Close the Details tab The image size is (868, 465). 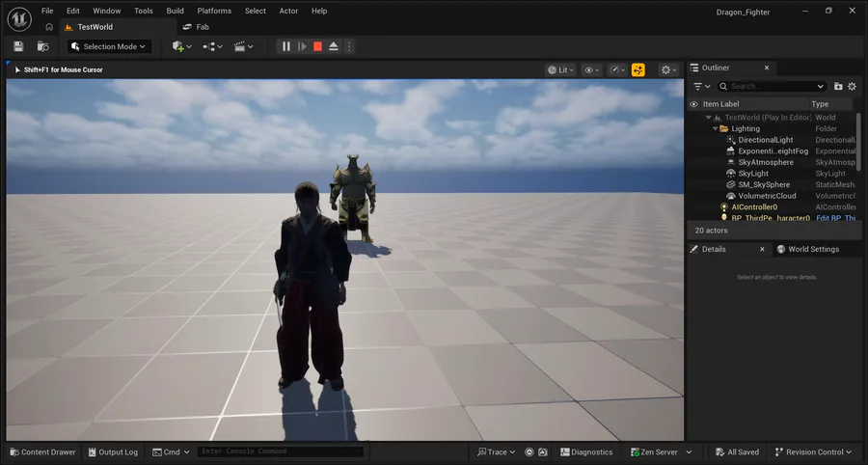click(x=762, y=249)
